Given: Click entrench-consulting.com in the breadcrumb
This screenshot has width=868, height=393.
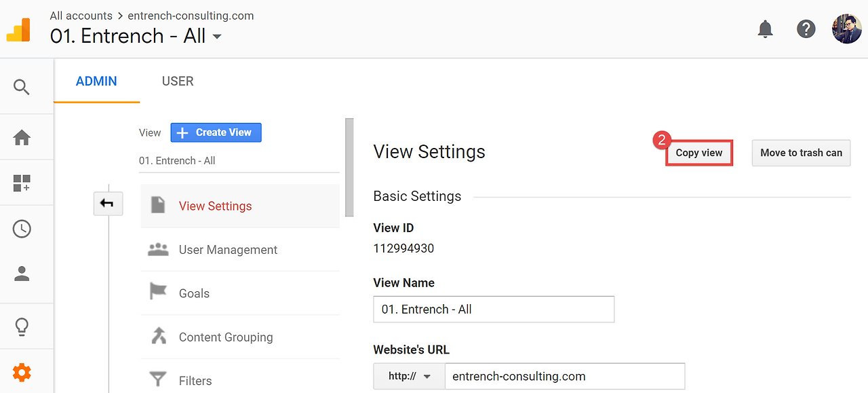Looking at the screenshot, I should click(x=191, y=16).
